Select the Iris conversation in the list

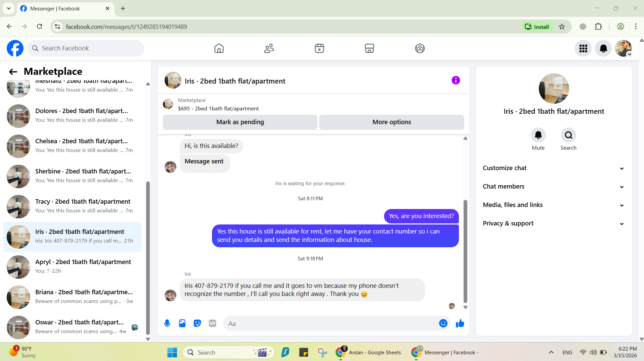72,237
